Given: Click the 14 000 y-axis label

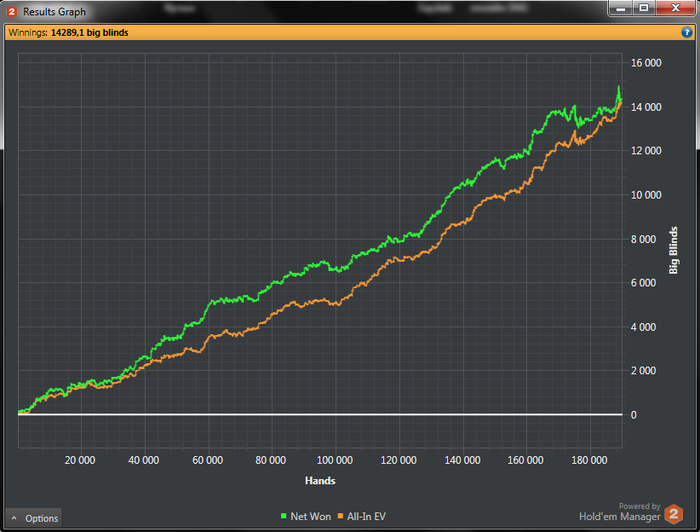Looking at the screenshot, I should [x=646, y=107].
